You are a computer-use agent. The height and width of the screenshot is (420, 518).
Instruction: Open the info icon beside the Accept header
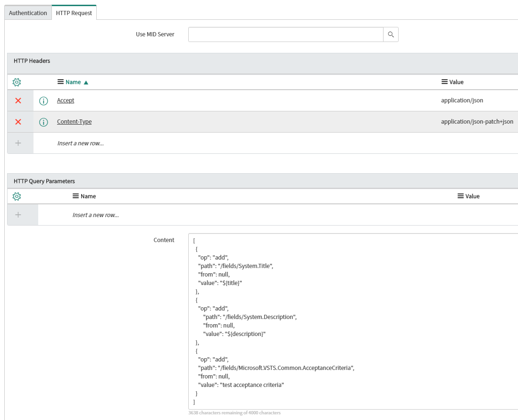point(43,100)
